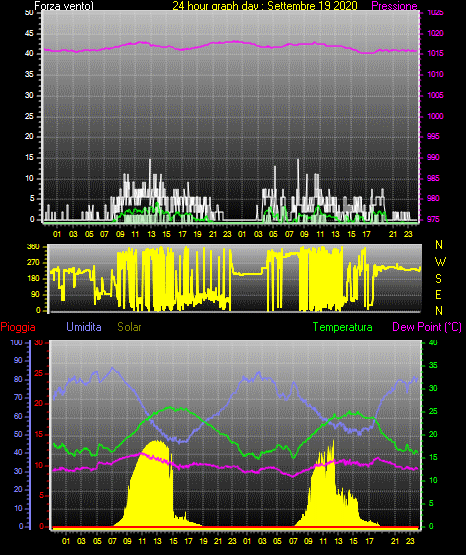Click the 'Forza vento)' wind axis label
Viewport: 466px width, 555px height.
64,6
